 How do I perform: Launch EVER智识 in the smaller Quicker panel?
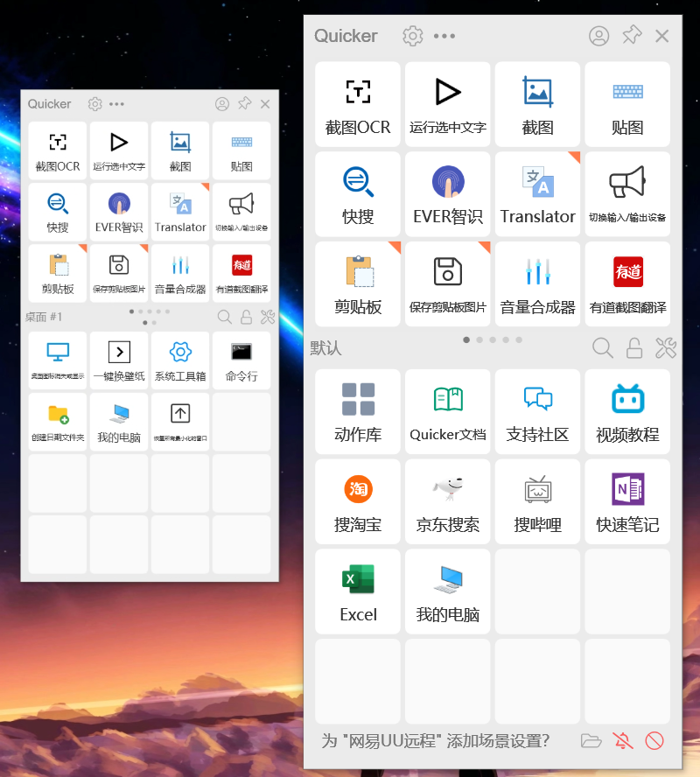click(x=119, y=212)
